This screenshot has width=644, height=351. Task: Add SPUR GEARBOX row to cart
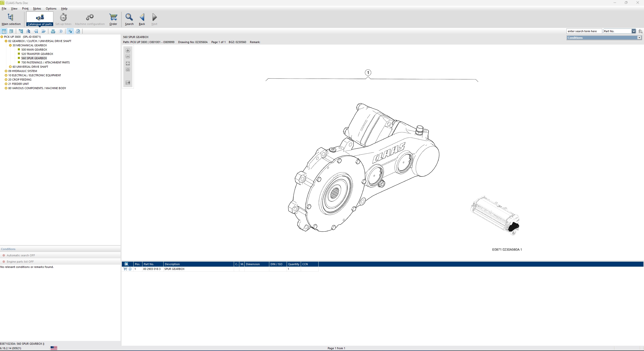[x=125, y=269]
